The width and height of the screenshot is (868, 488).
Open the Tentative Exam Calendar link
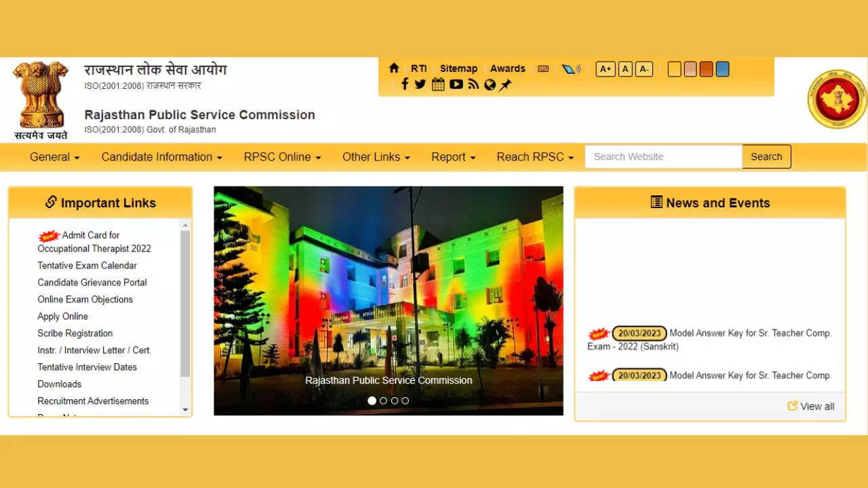tap(87, 266)
